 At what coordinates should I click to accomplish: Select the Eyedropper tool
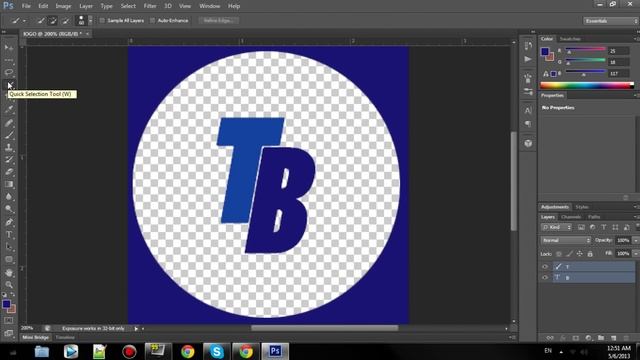pyautogui.click(x=9, y=109)
